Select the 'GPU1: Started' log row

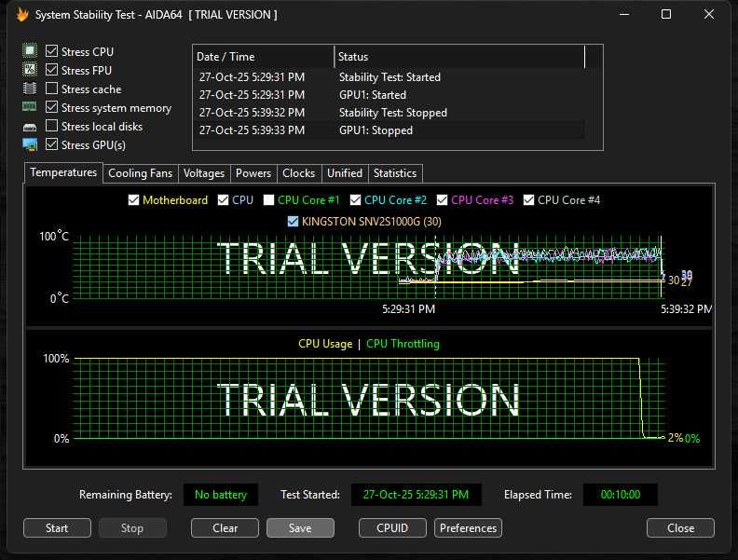[389, 95]
